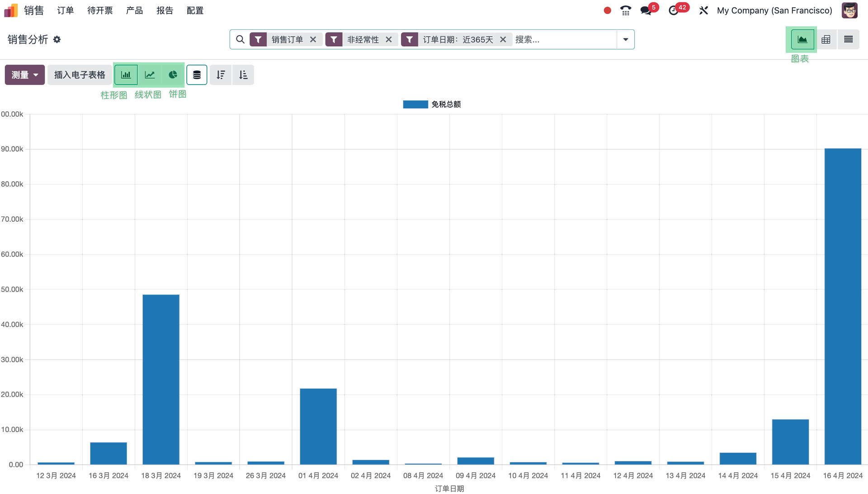
Task: Remove the 销售订单 filter
Action: tap(313, 40)
